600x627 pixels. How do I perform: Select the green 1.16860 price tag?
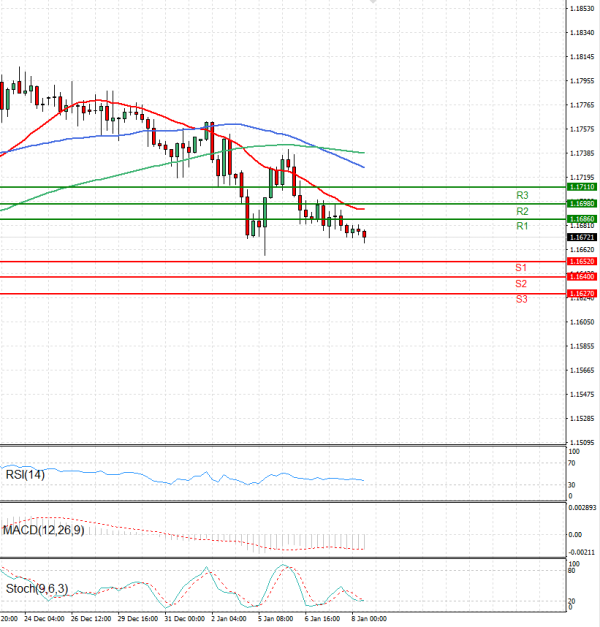[x=581, y=218]
